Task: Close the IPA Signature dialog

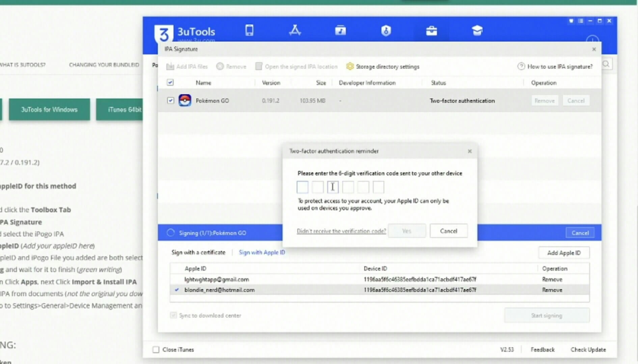Action: pyautogui.click(x=594, y=49)
